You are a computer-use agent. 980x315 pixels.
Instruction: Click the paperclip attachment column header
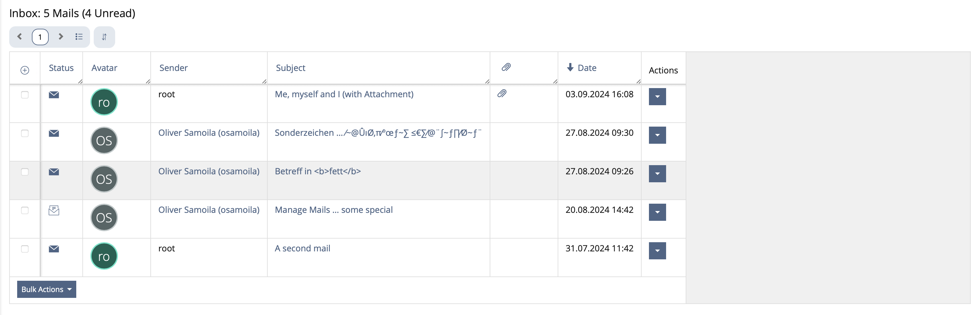(x=506, y=68)
